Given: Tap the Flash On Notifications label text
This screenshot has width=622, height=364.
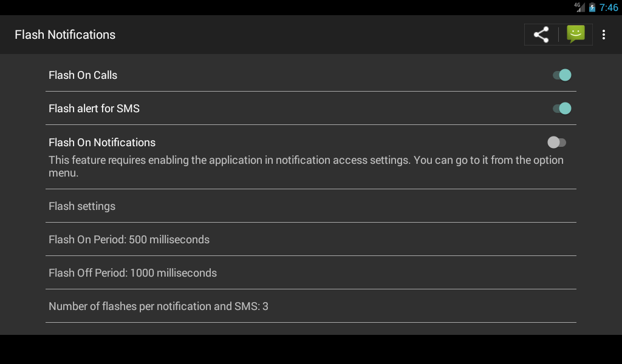Looking at the screenshot, I should pyautogui.click(x=102, y=143).
